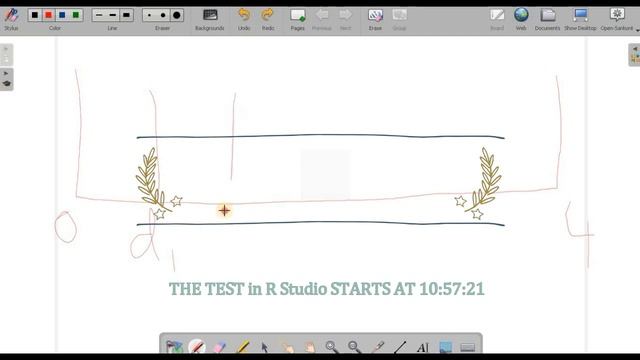
Task: Add a new page with Pages
Action: point(298,19)
